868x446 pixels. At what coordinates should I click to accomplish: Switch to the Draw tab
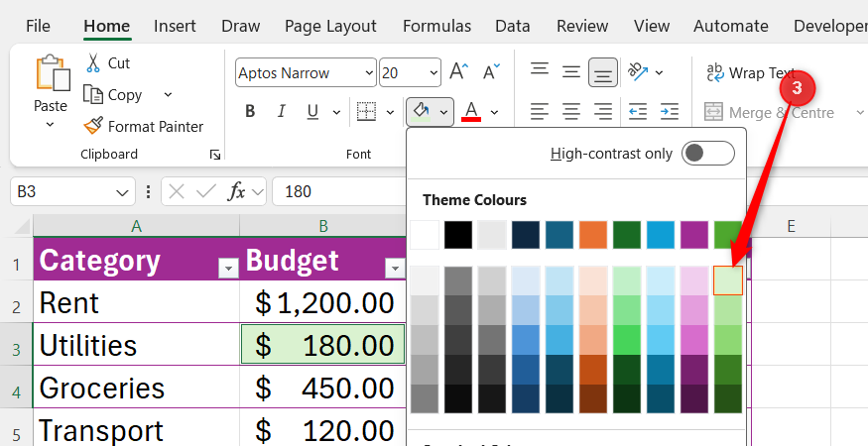coord(240,26)
